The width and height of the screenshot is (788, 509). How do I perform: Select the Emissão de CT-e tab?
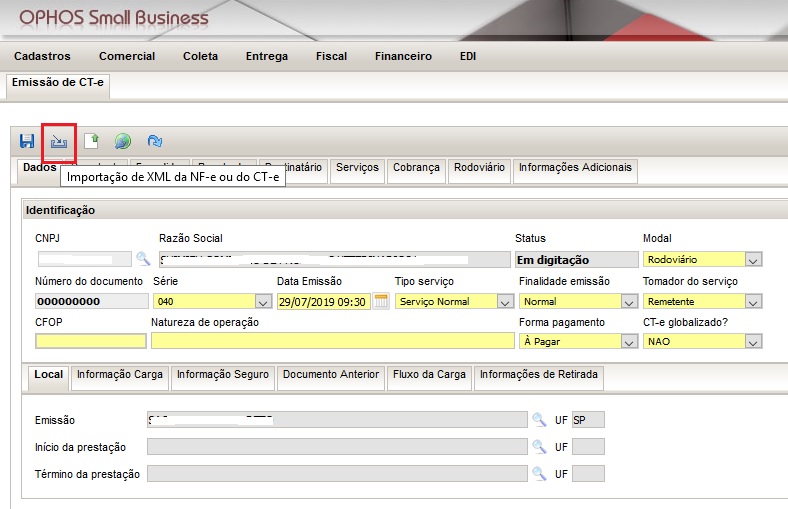pyautogui.click(x=58, y=85)
